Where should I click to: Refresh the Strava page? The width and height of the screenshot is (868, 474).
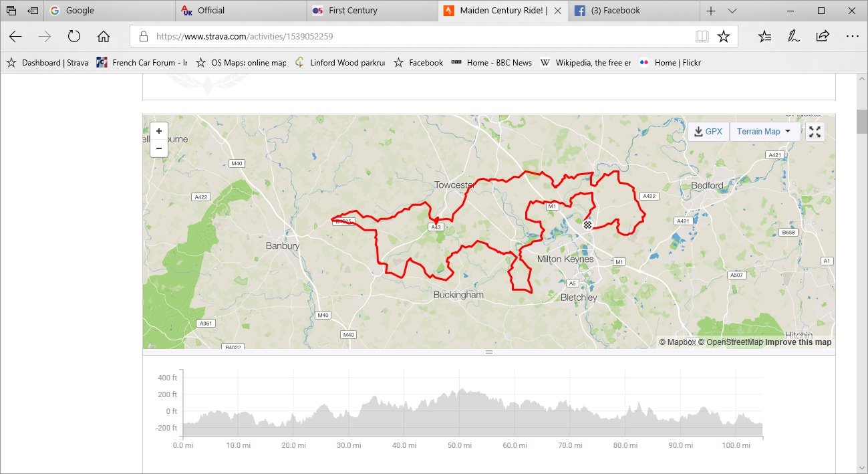[74, 36]
